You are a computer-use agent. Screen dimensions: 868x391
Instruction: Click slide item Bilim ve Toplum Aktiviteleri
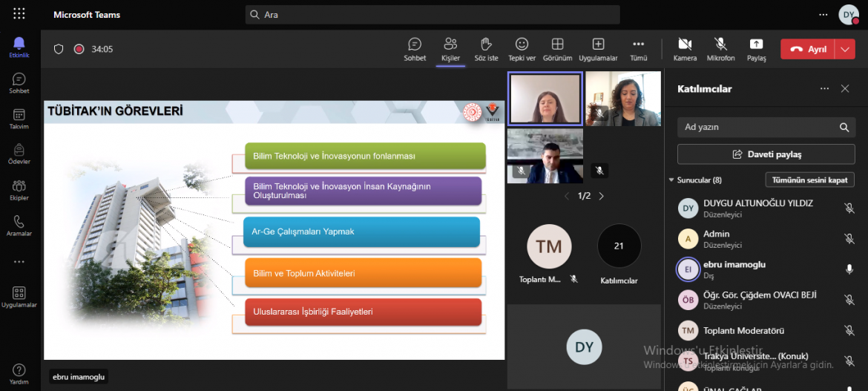coord(363,273)
